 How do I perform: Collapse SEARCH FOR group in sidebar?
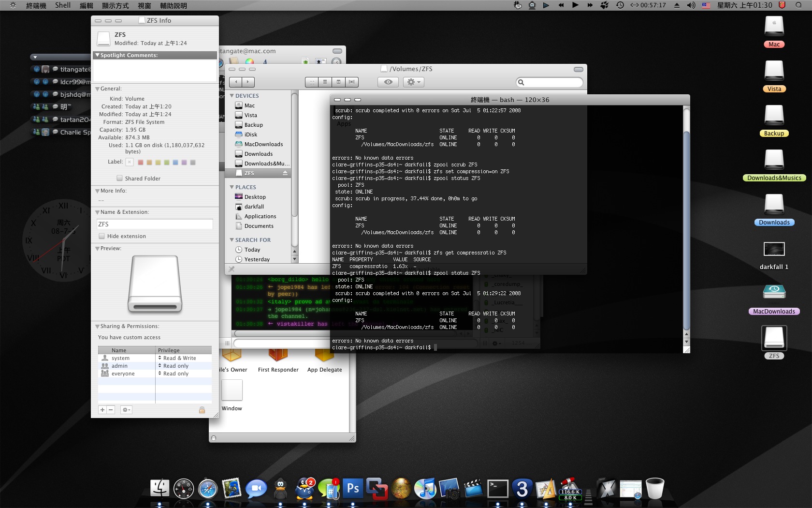pos(232,240)
